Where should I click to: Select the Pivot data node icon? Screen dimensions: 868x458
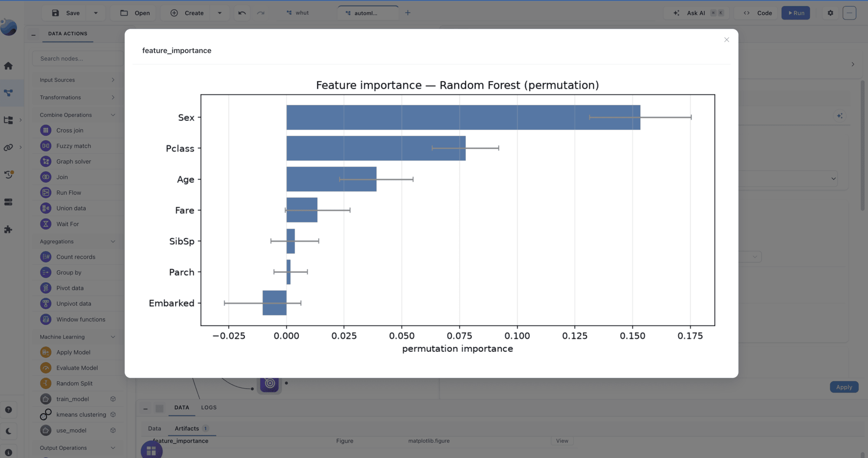click(46, 288)
